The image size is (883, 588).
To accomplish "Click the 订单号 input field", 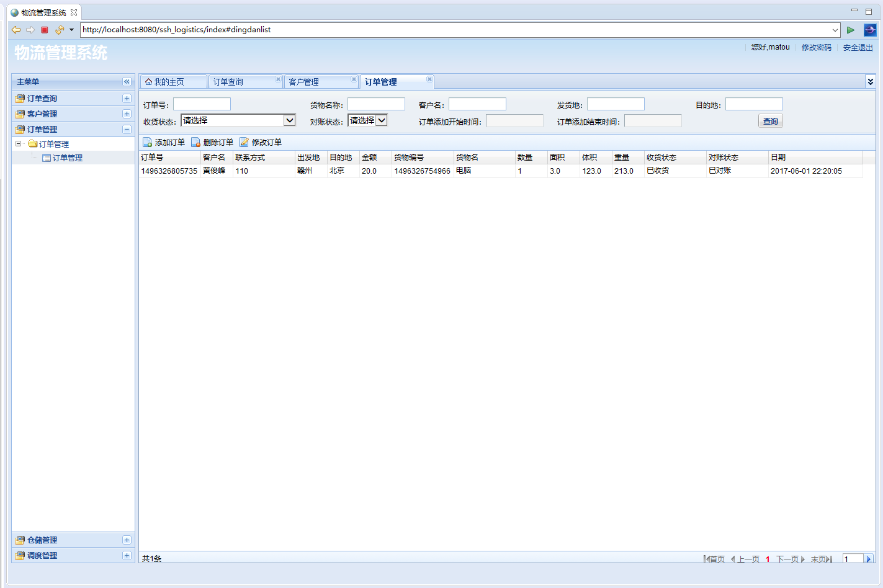I will 202,104.
